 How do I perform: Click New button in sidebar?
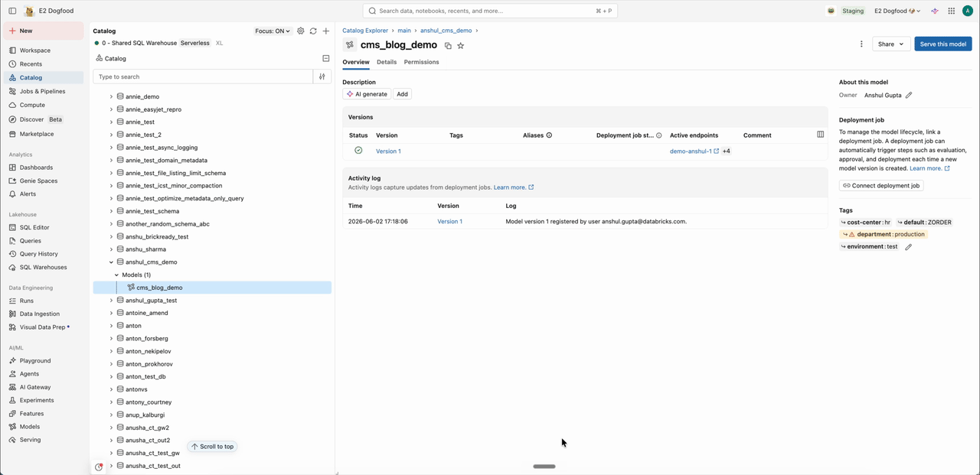click(44, 31)
